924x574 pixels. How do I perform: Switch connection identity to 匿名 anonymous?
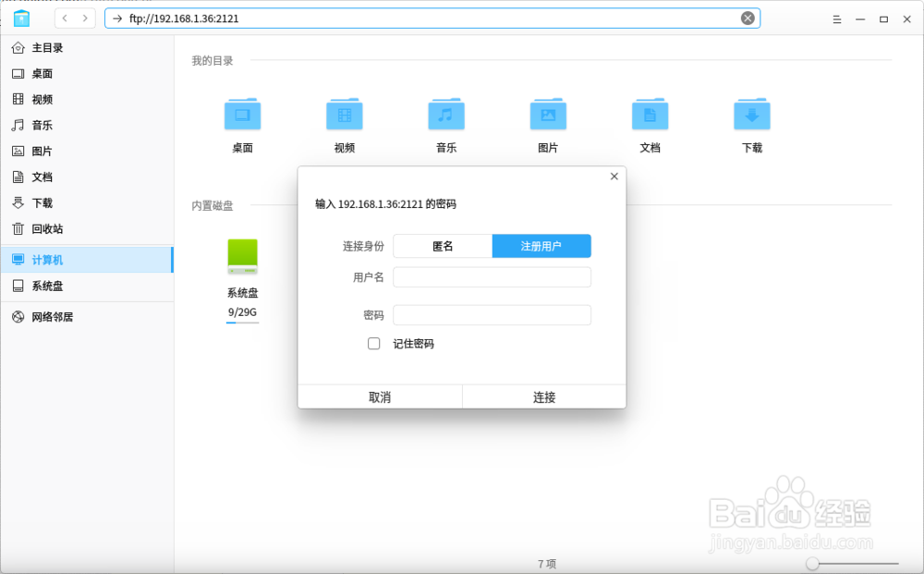pos(443,246)
